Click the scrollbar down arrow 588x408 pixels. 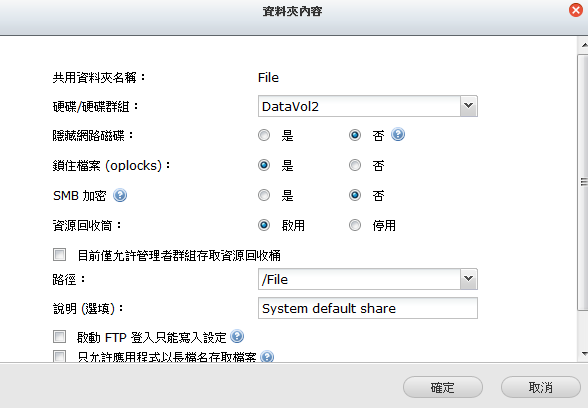pos(584,354)
